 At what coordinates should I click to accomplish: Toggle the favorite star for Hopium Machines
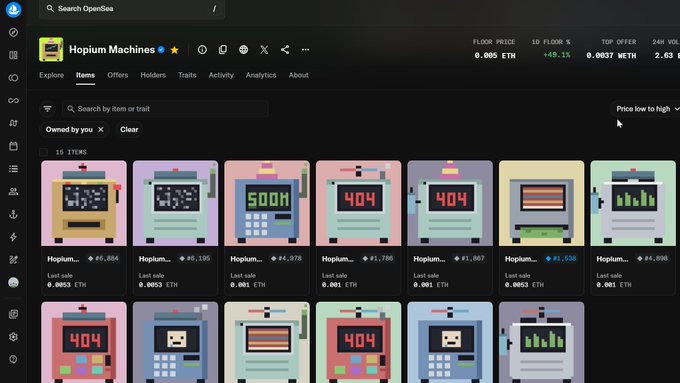[174, 50]
